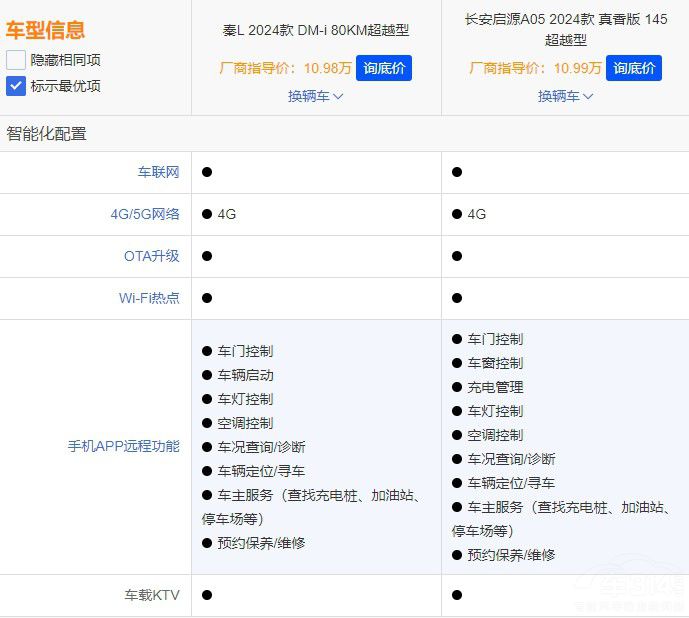Check the 隐藏相同项 checkbox

coord(16,60)
